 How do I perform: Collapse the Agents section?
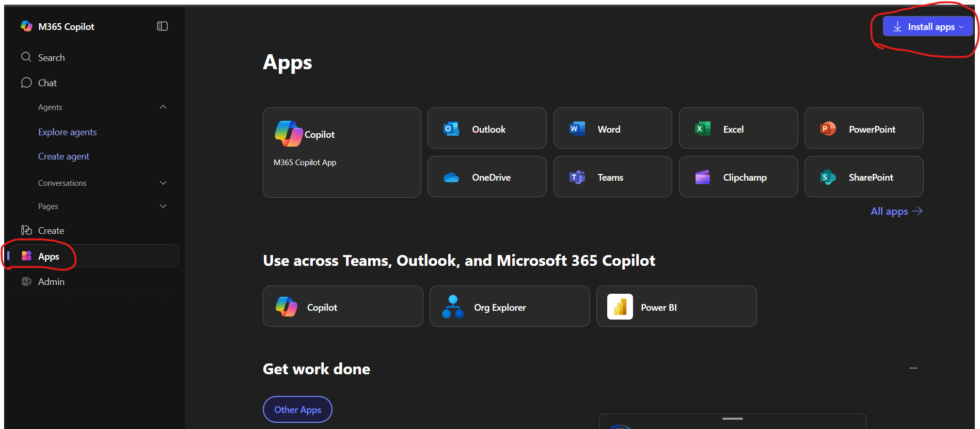(x=163, y=107)
